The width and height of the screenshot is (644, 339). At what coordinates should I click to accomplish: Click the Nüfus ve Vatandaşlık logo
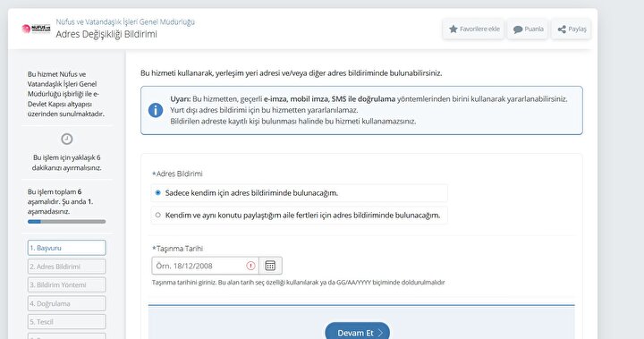coord(36,29)
